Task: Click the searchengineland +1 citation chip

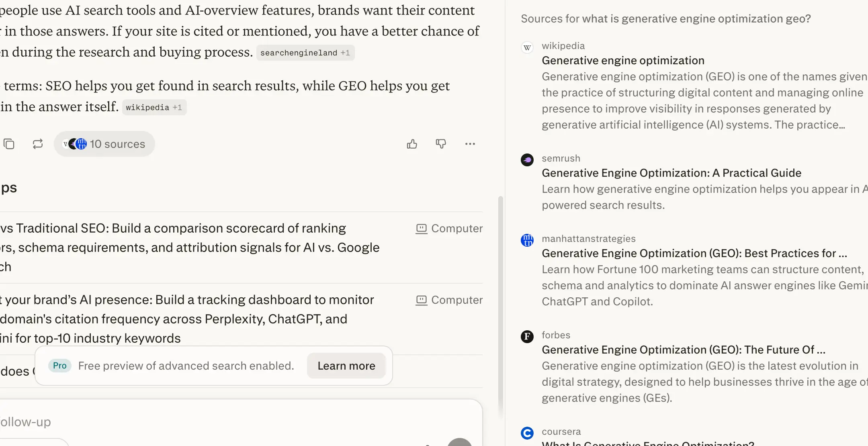Action: [x=305, y=53]
